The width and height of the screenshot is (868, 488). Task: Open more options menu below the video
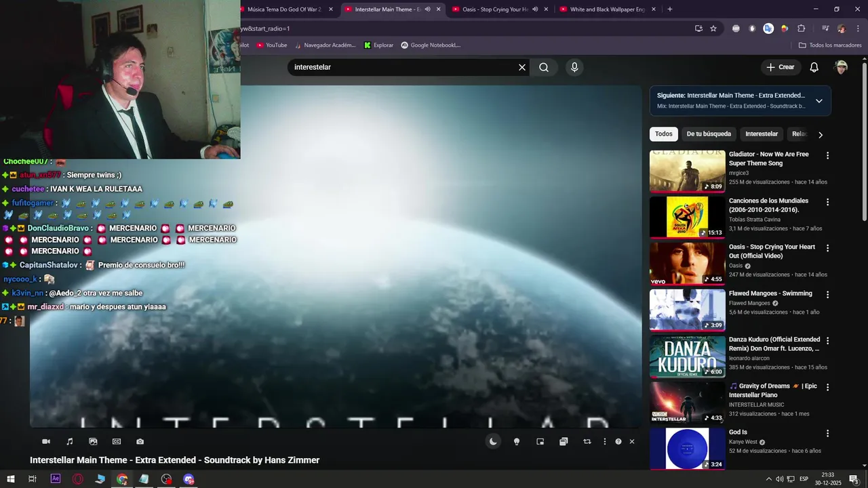tap(605, 441)
